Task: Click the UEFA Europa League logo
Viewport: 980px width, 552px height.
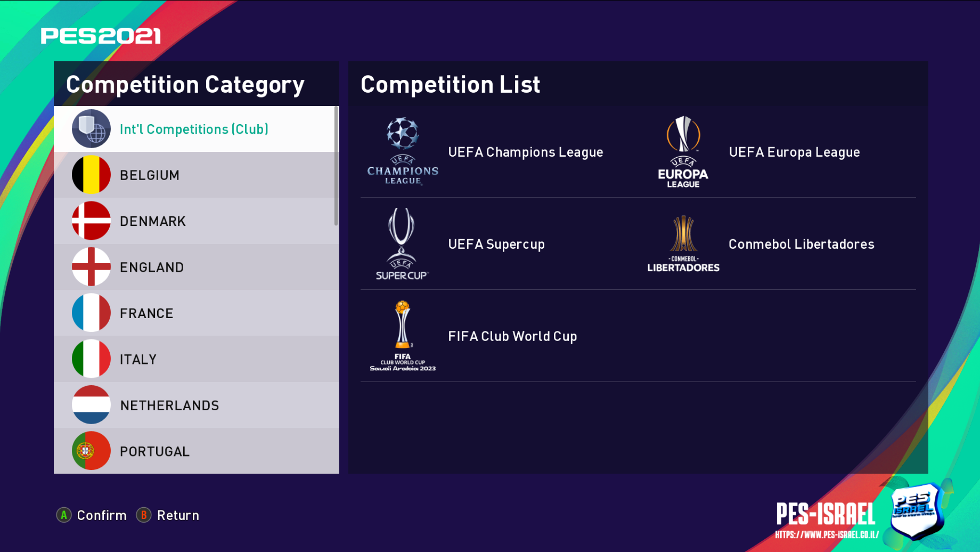Action: tap(683, 152)
